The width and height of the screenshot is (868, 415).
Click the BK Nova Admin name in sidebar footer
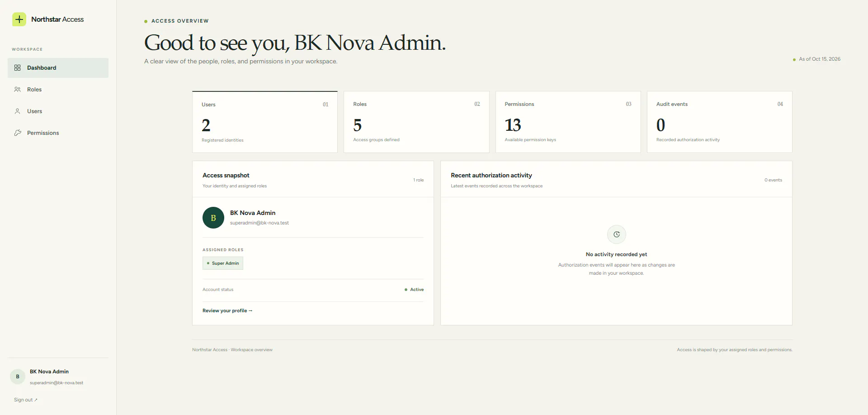tap(49, 372)
